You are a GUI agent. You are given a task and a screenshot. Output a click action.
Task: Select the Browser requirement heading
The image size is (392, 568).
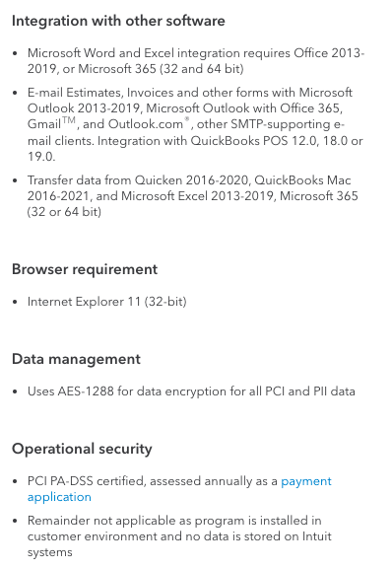tap(85, 269)
